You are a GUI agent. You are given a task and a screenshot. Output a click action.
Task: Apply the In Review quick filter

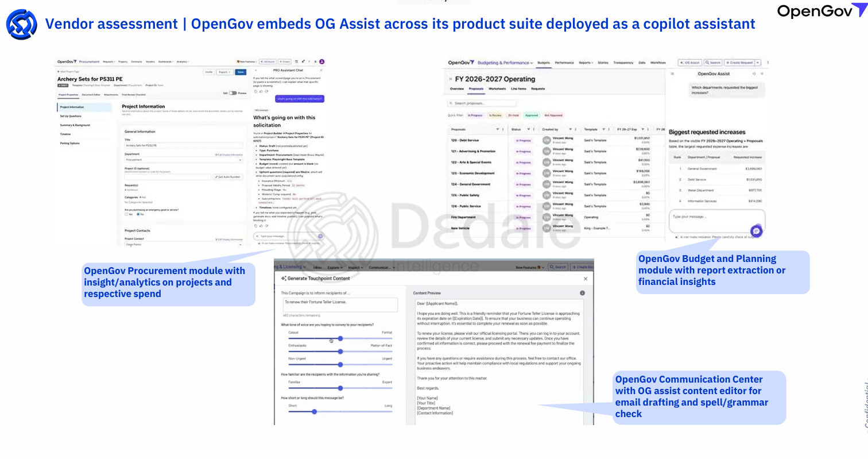tap(495, 115)
